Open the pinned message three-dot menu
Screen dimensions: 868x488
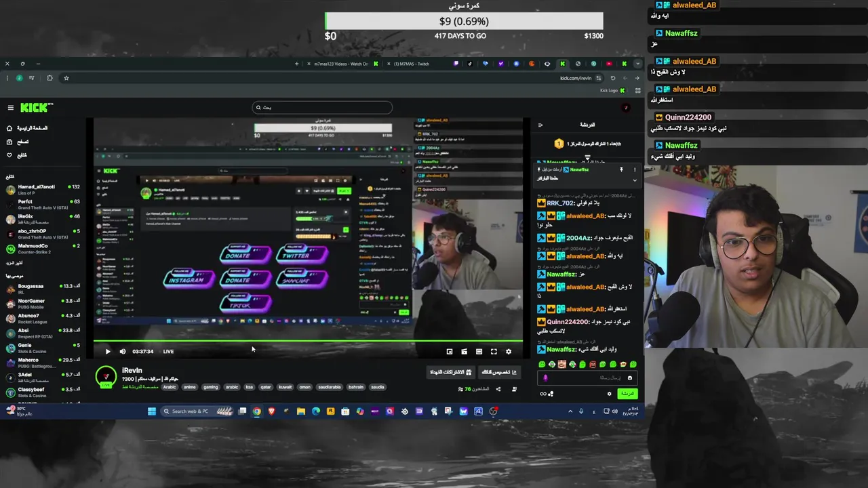pyautogui.click(x=635, y=169)
